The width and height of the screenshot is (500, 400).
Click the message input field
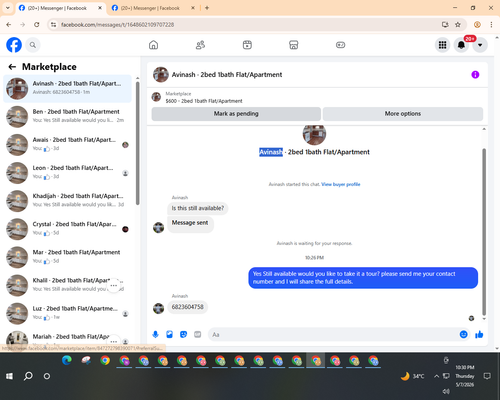pyautogui.click(x=333, y=334)
